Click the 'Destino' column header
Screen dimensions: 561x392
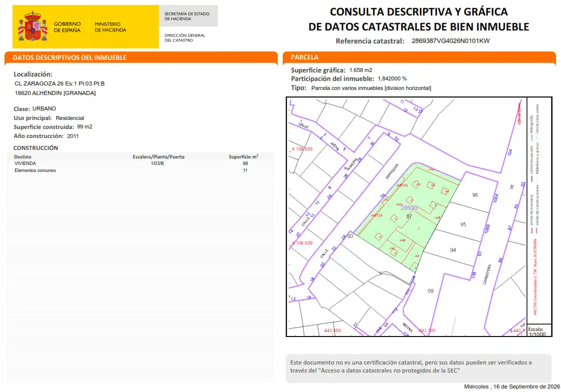[x=23, y=156]
